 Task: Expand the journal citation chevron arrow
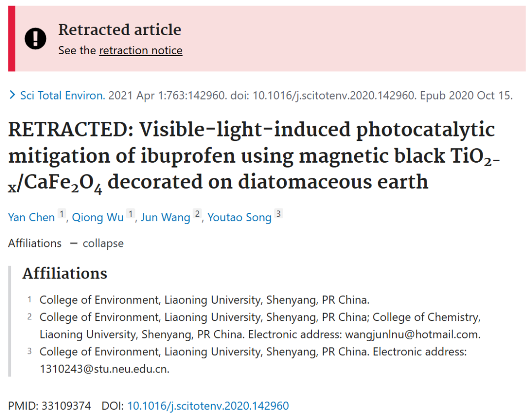[12, 95]
